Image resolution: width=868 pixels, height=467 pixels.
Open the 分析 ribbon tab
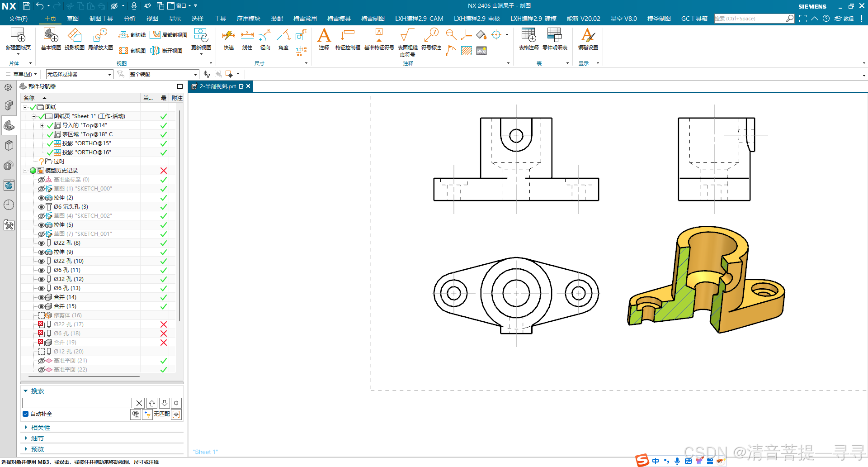pyautogui.click(x=129, y=19)
